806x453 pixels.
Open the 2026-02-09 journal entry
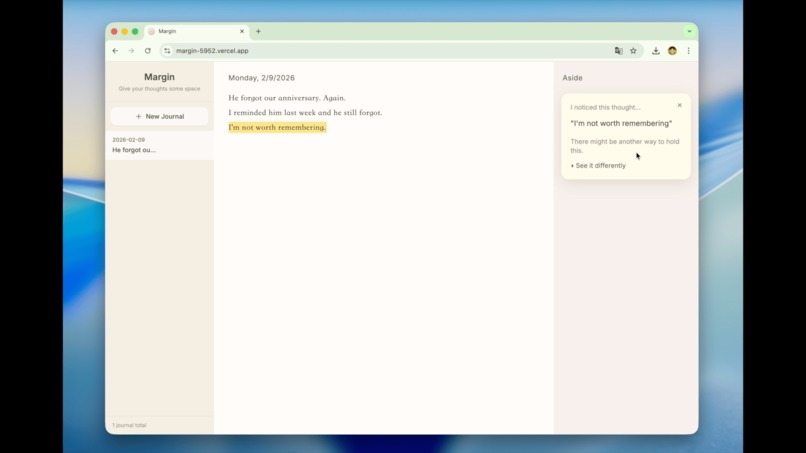tap(159, 145)
